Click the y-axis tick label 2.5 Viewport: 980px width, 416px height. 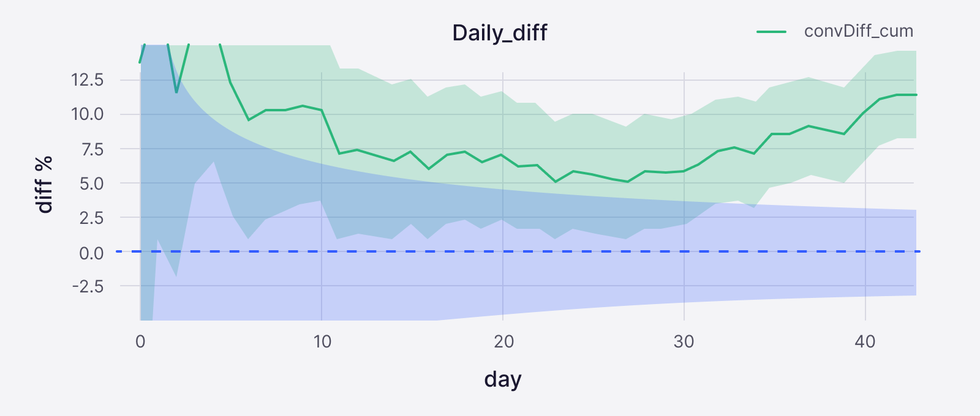tap(92, 218)
